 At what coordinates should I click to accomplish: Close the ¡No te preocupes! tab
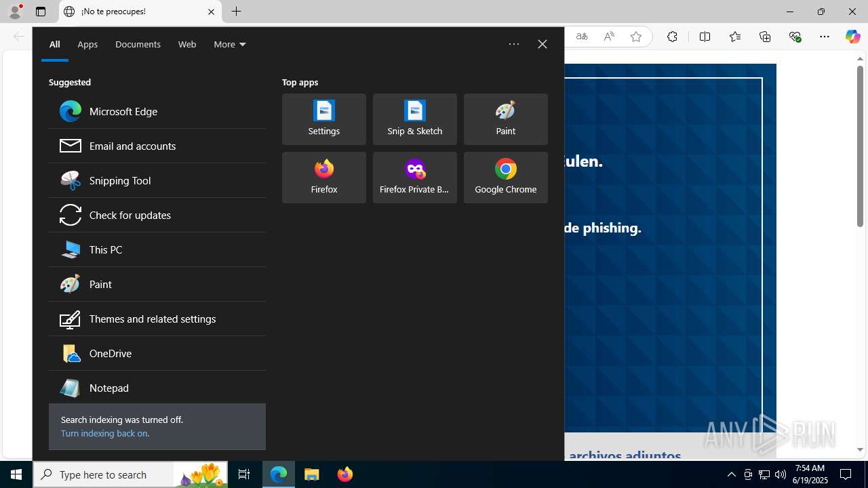click(211, 12)
